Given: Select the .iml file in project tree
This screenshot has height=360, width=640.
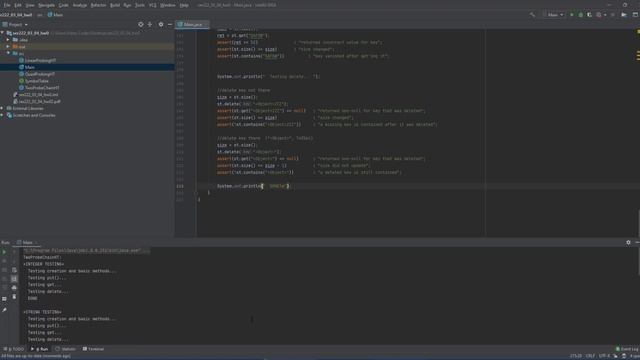Looking at the screenshot, I should pos(36,95).
